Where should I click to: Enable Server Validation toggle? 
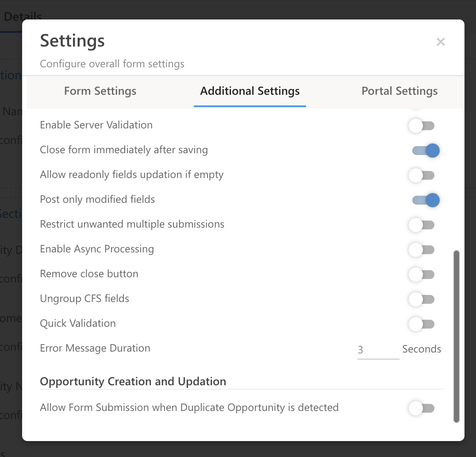[422, 126]
